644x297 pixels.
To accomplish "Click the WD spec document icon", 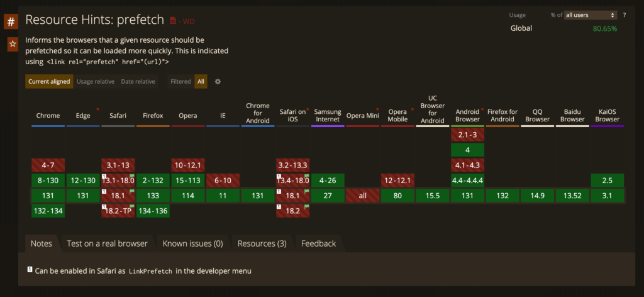I will pos(174,21).
